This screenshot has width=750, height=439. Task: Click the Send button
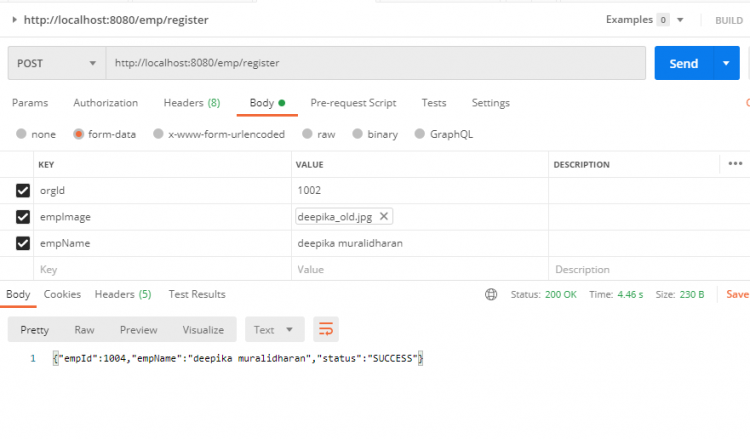(684, 63)
